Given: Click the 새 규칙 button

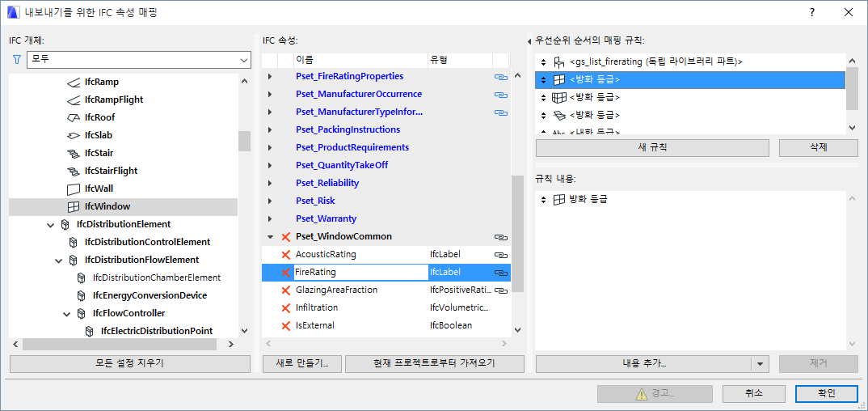Looking at the screenshot, I should [x=652, y=148].
